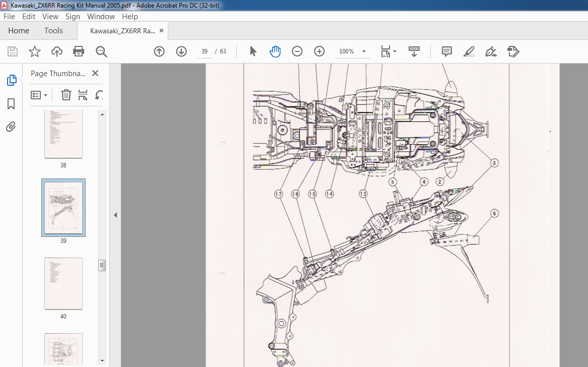Go to next page arrow
The height and width of the screenshot is (367, 588).
tap(181, 51)
